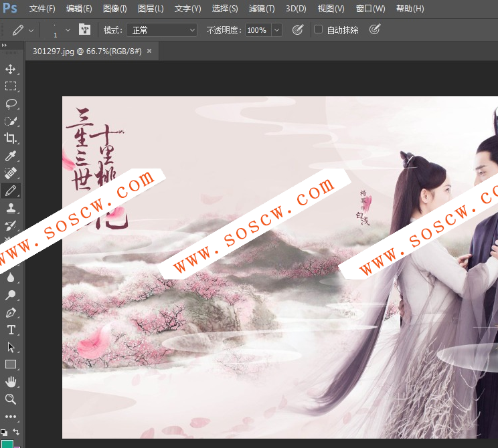Open the 选择(S) menu
The image size is (498, 448).
coord(225,9)
